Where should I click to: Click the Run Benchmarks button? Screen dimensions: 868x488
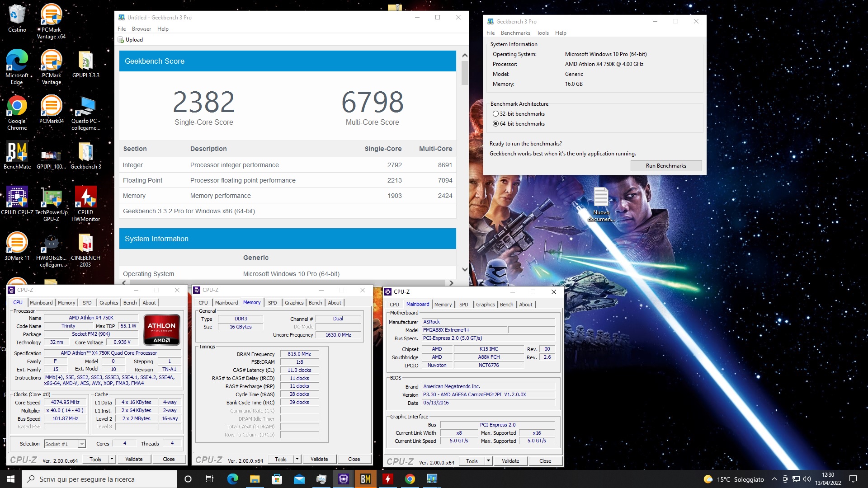[666, 166]
